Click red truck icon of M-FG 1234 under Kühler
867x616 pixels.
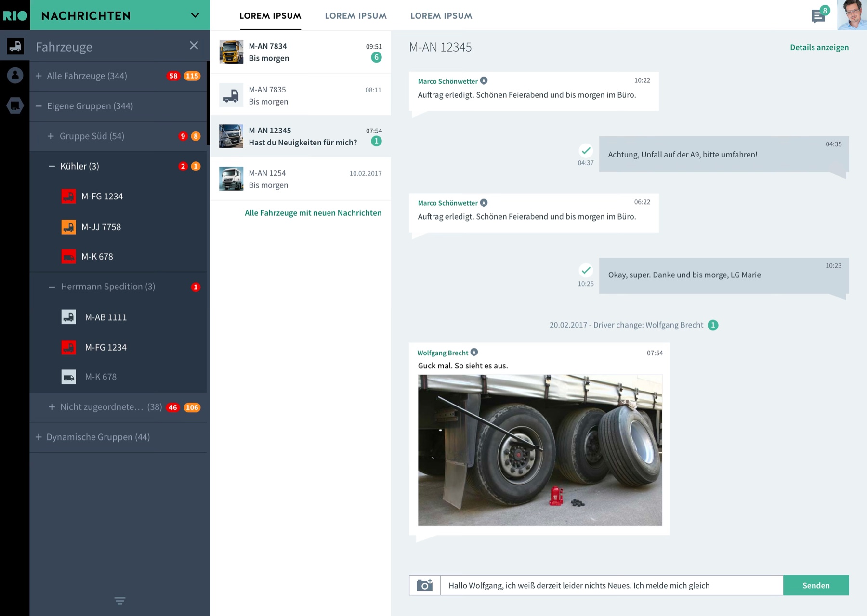(x=68, y=197)
